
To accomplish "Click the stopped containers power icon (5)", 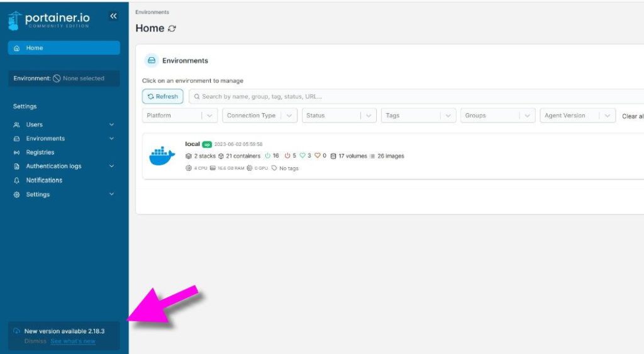I will pyautogui.click(x=287, y=156).
